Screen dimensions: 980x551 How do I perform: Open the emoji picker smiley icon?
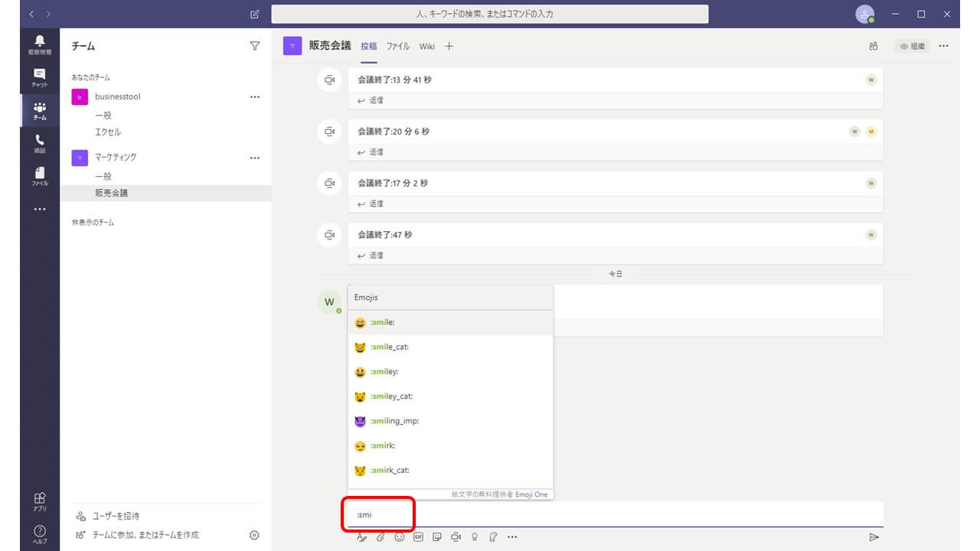[399, 537]
